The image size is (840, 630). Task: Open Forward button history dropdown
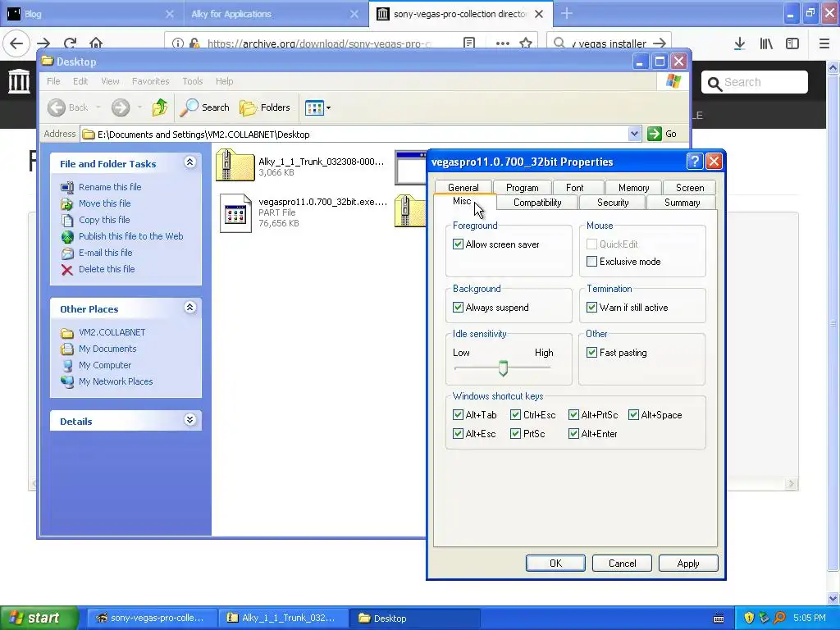[139, 107]
